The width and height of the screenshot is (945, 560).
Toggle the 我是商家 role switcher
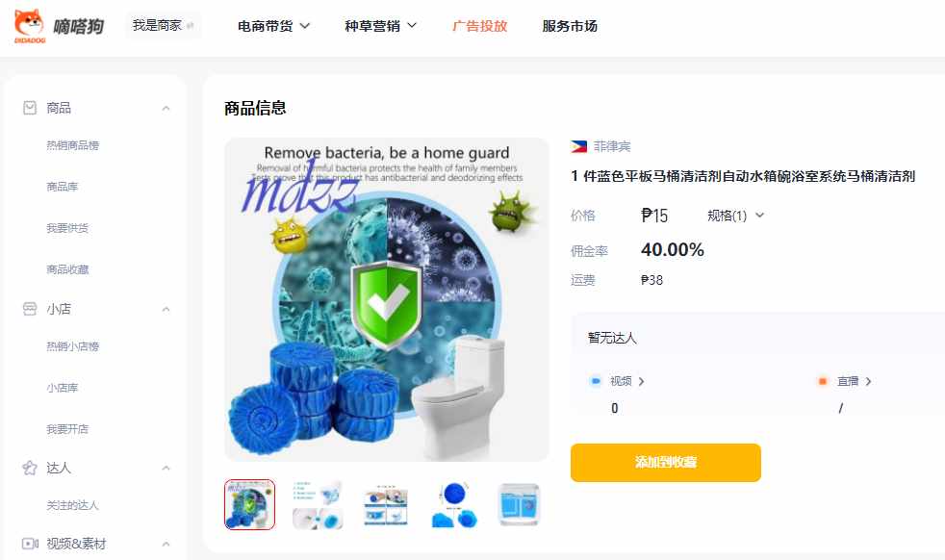[164, 25]
